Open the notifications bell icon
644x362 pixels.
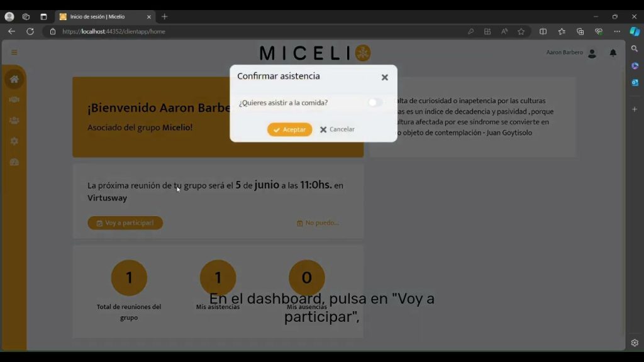[x=613, y=53]
